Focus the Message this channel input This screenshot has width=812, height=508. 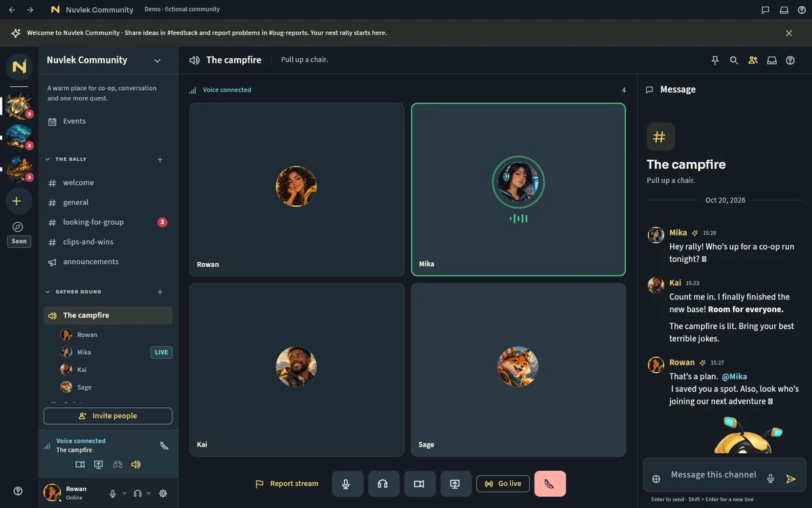[x=713, y=475]
